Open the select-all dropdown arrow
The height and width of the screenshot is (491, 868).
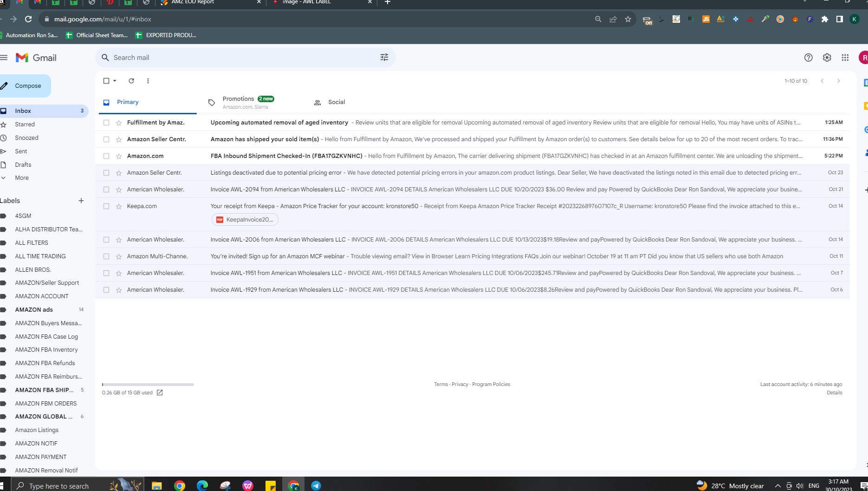tap(115, 81)
